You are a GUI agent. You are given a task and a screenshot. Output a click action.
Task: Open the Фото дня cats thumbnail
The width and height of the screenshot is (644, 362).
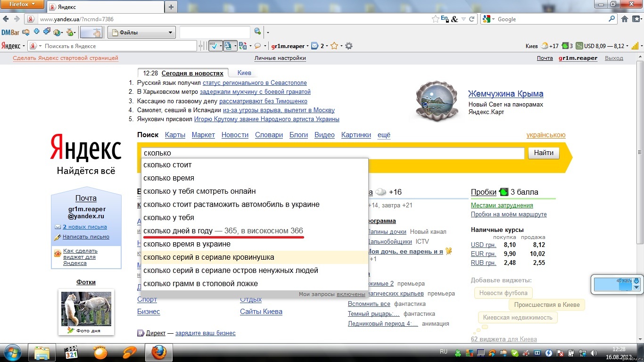86,309
